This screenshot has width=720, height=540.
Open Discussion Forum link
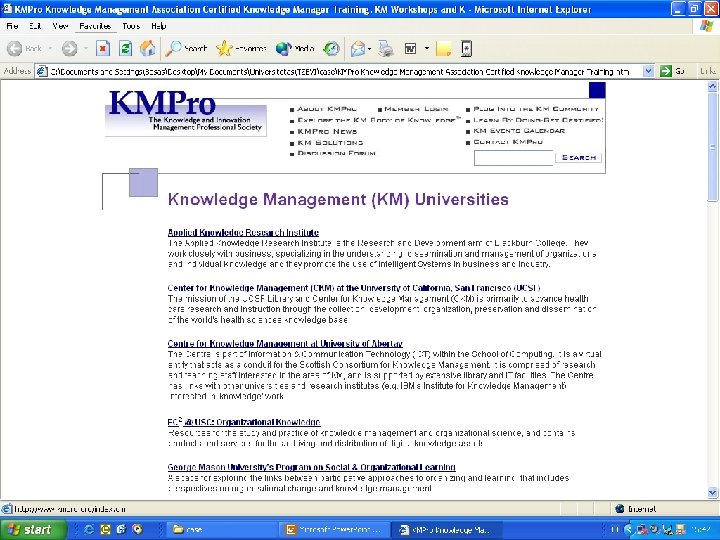tap(336, 153)
